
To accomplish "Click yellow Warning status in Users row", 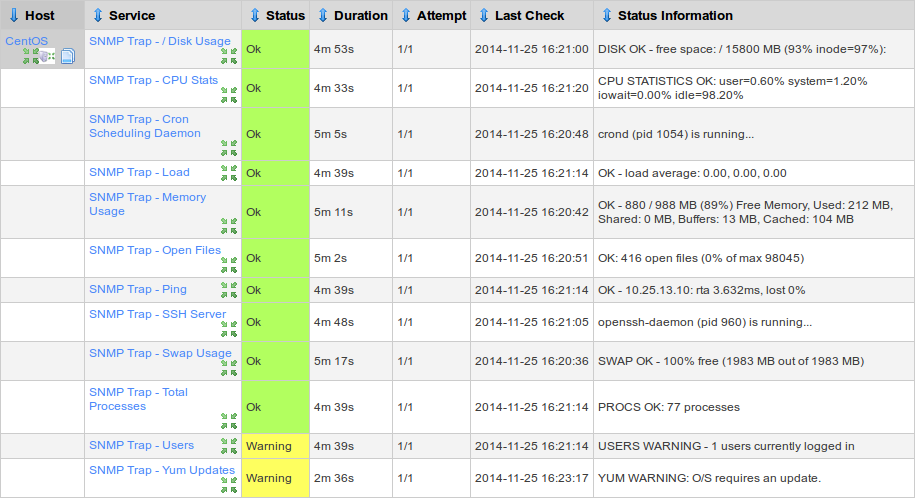I will click(x=275, y=446).
